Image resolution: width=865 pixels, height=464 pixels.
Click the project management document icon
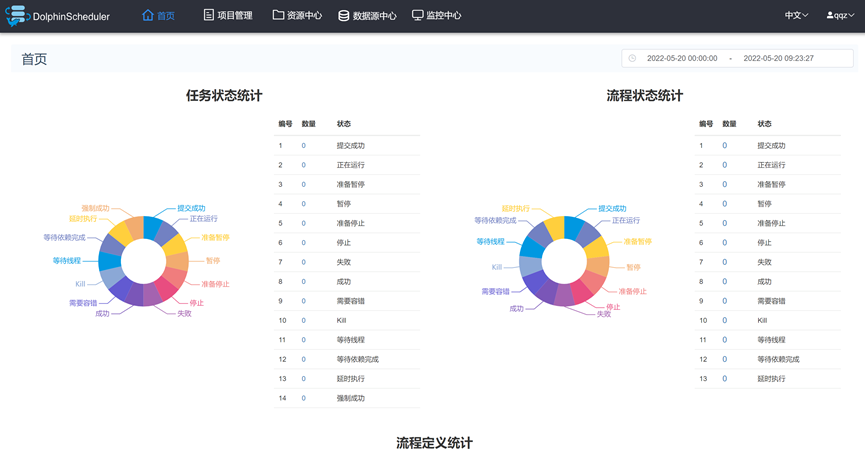pos(209,15)
